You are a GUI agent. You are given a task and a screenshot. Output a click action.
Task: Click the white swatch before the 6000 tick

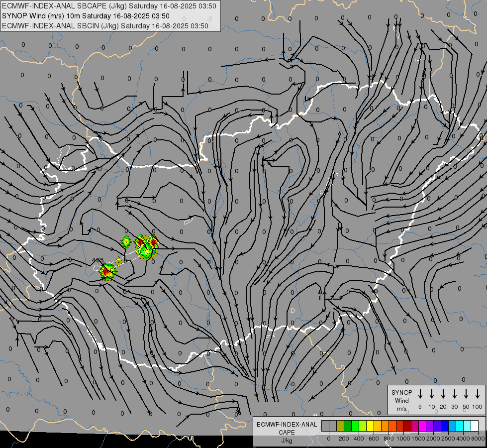click(474, 426)
